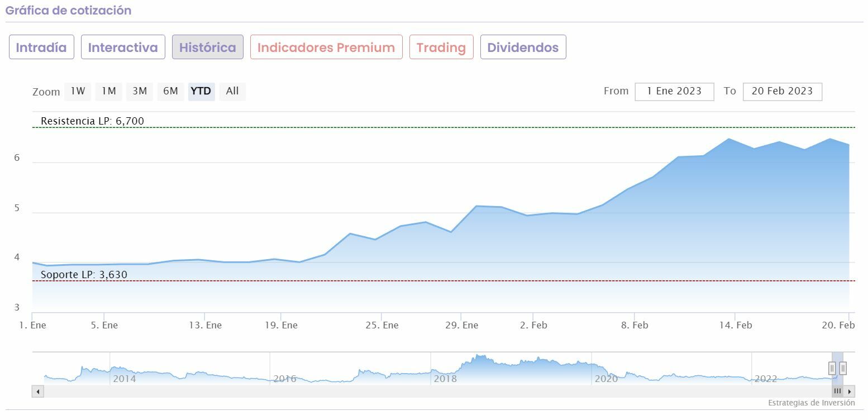Image resolution: width=868 pixels, height=420 pixels.
Task: Switch to the Intradía chart tab
Action: click(41, 47)
